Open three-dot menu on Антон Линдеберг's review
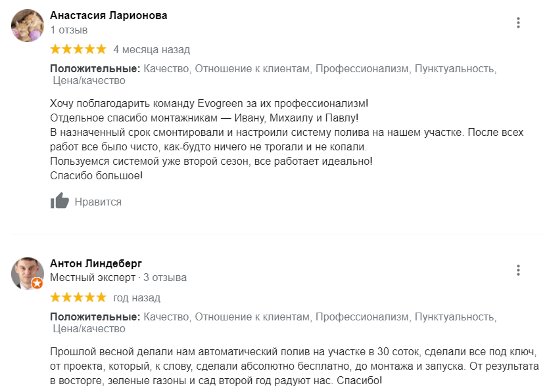The width and height of the screenshot is (547, 392). 518,270
